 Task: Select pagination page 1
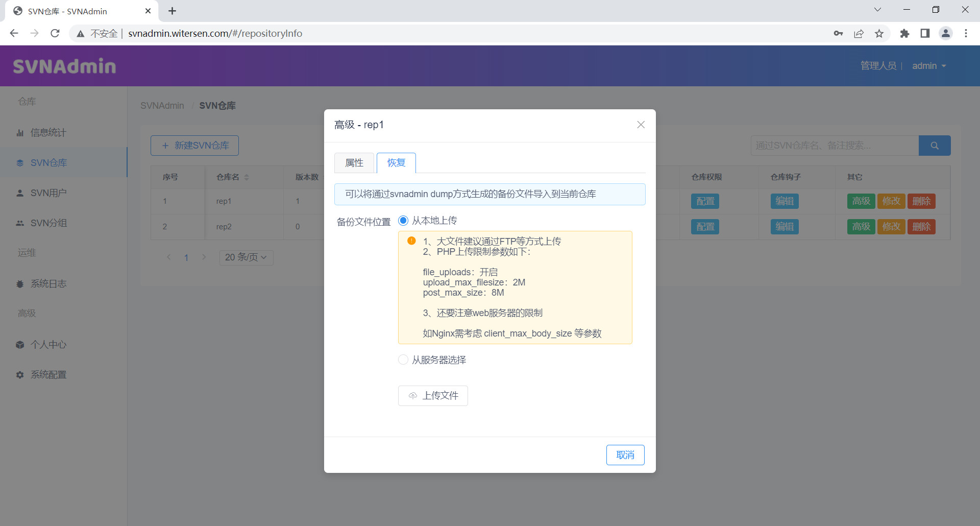[186, 257]
